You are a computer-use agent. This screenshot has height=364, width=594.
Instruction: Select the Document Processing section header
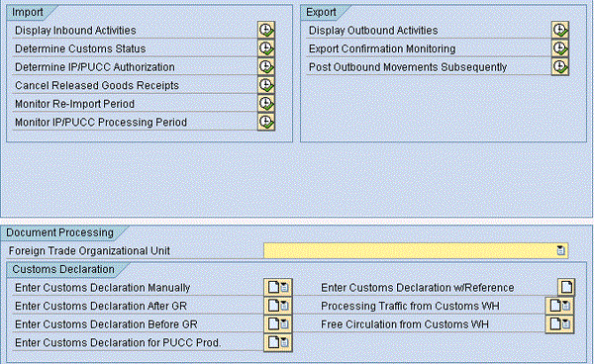pos(59,232)
